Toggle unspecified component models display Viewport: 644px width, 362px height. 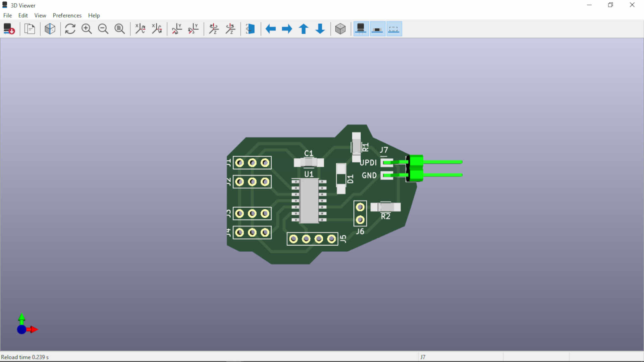tap(394, 29)
